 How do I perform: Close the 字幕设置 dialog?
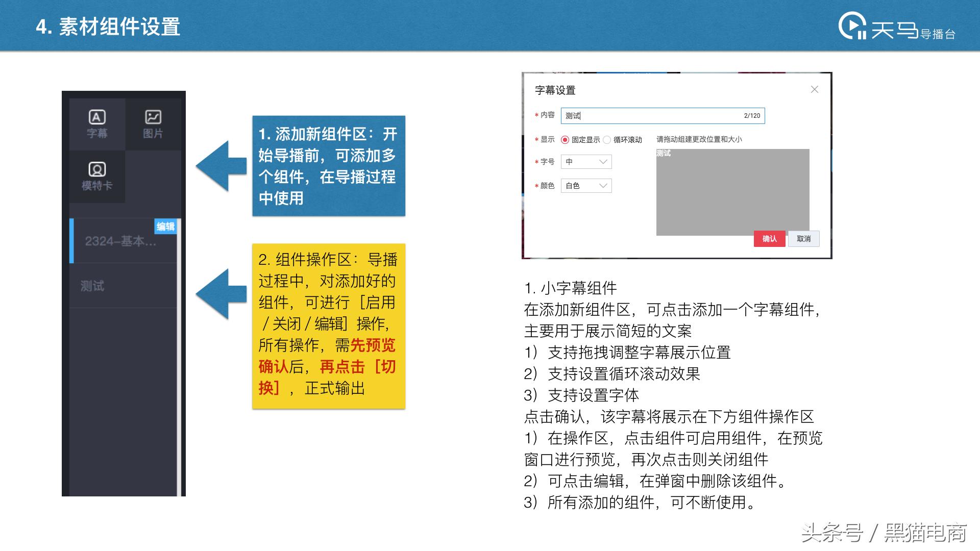tap(815, 89)
